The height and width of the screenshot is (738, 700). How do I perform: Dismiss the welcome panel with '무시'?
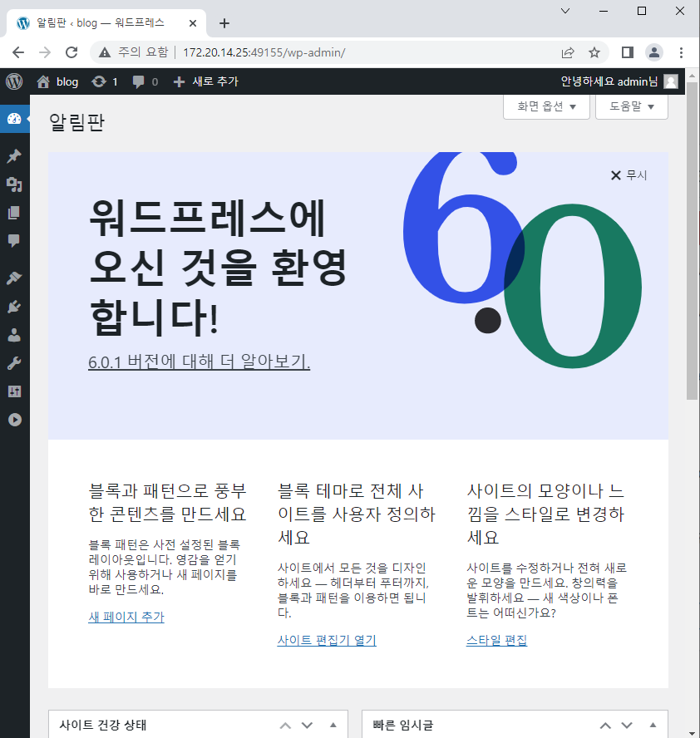click(629, 175)
